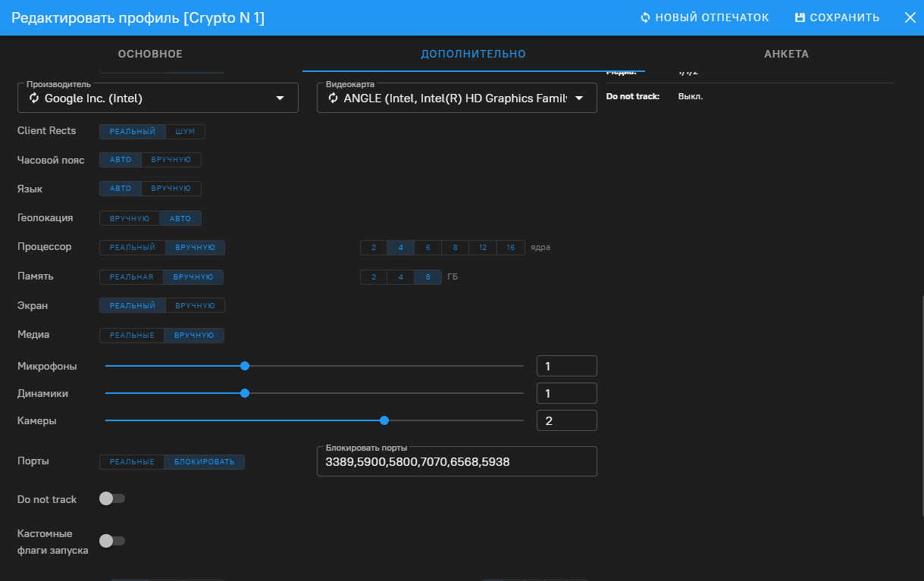Viewport: 924px width, 581px height.
Task: Click the Камеры slider handle
Action: (x=384, y=420)
